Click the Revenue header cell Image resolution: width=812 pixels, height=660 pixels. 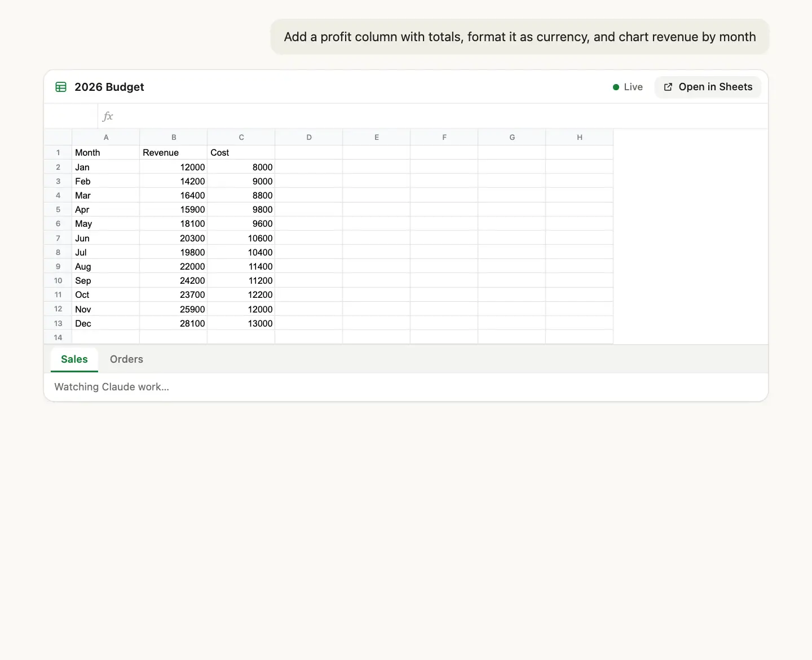point(174,152)
